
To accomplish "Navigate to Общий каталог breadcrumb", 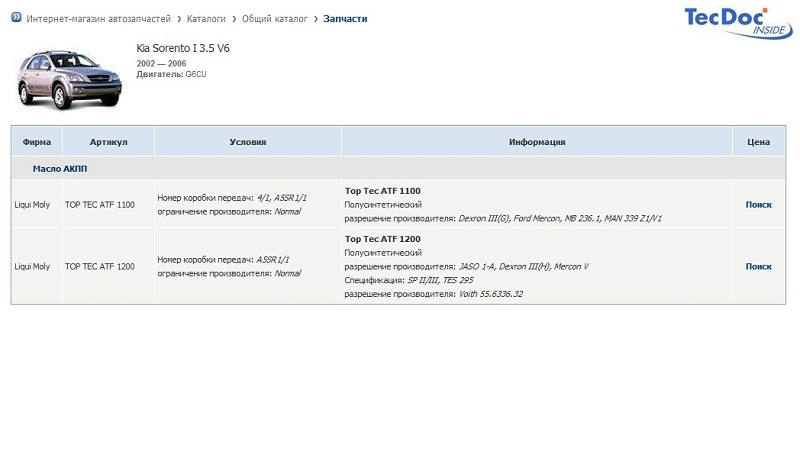I will tap(277, 19).
